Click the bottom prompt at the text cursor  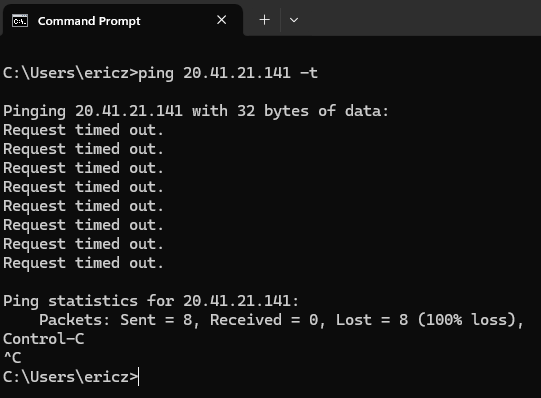[x=138, y=377]
